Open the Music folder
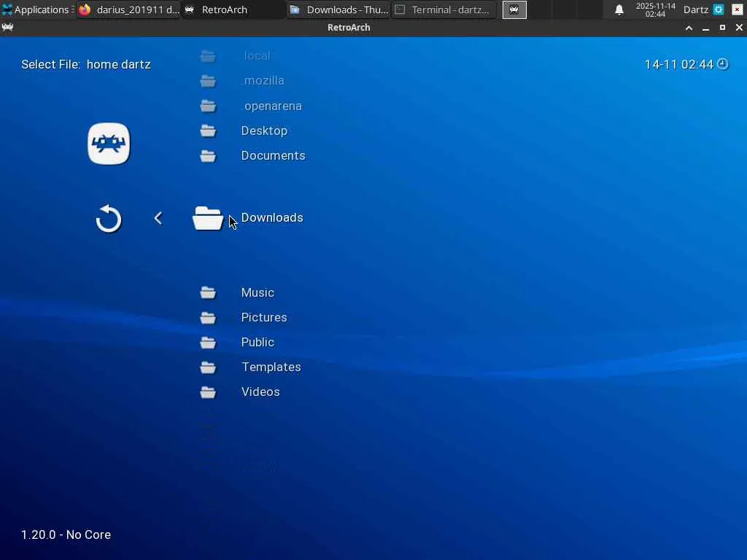This screenshot has height=560, width=747. [x=258, y=293]
